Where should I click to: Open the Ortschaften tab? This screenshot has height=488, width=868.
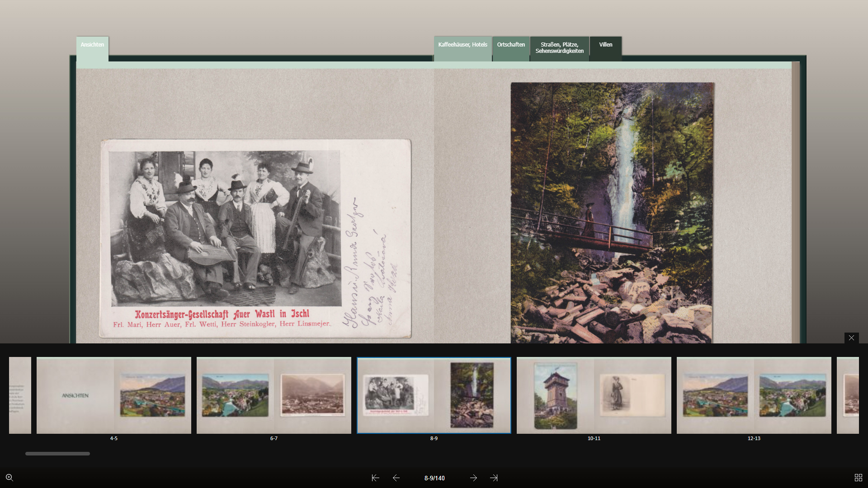pos(511,45)
